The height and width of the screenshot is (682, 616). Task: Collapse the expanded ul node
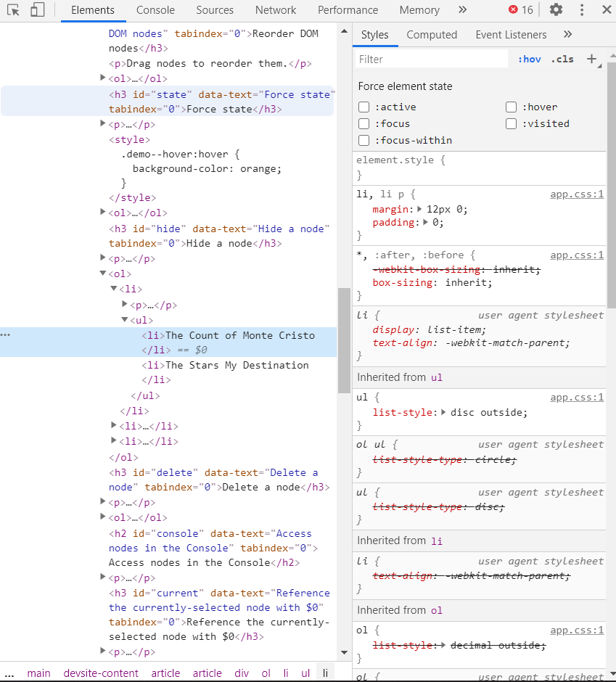click(x=124, y=320)
